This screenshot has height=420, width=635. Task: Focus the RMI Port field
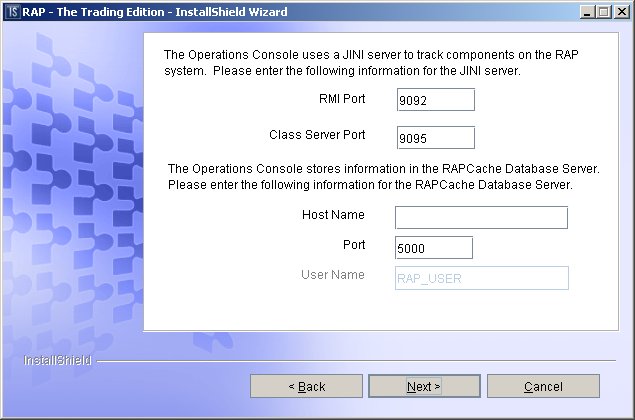coord(436,100)
